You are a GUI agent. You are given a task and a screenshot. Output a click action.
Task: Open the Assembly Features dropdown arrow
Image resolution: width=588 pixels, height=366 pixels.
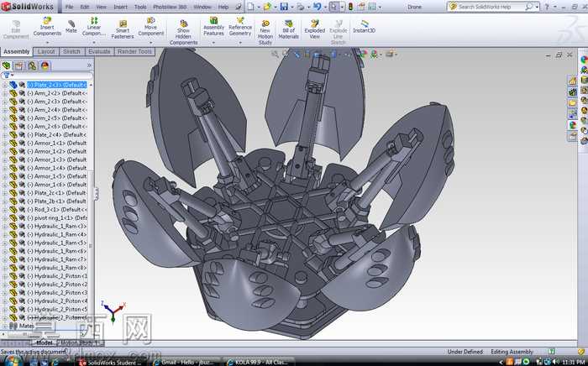[x=213, y=43]
